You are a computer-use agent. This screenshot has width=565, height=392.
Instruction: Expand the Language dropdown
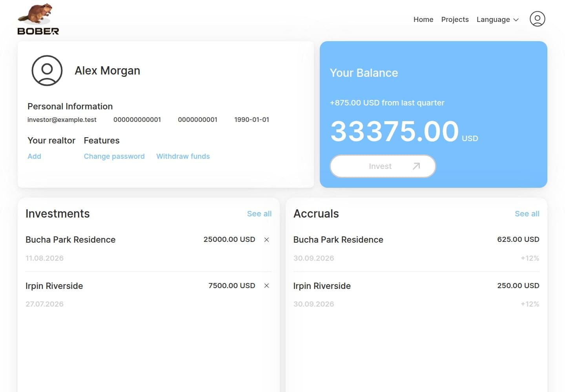tap(498, 20)
